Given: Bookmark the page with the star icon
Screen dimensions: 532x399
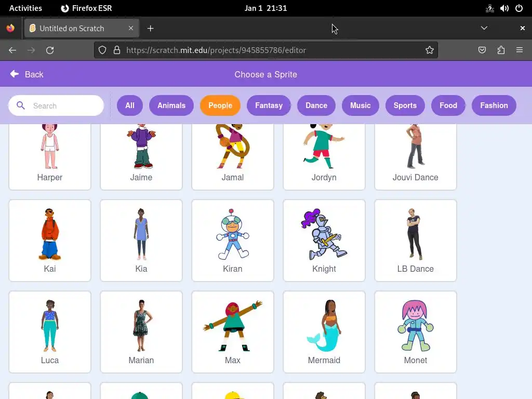Looking at the screenshot, I should (x=430, y=50).
